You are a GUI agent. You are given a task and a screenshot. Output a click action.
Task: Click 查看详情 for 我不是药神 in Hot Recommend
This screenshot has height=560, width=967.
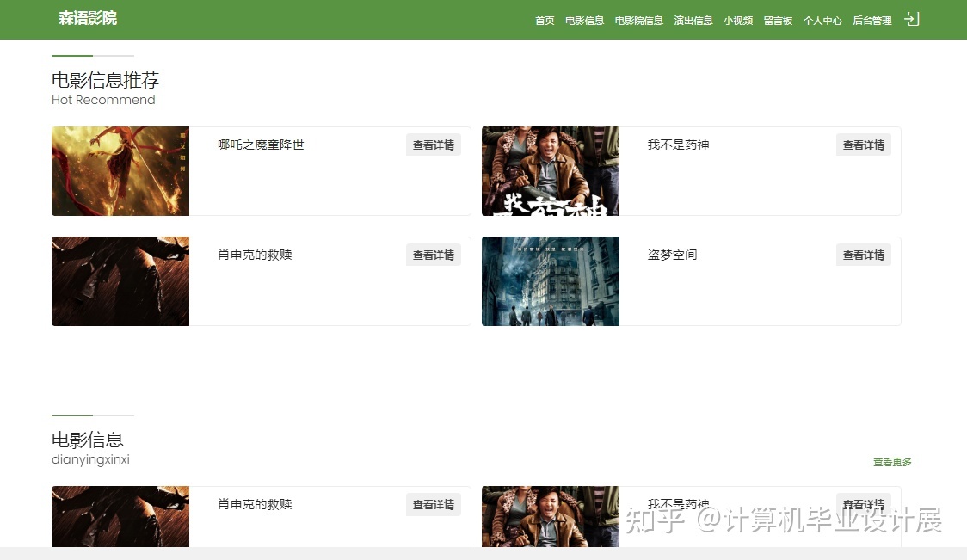(863, 145)
